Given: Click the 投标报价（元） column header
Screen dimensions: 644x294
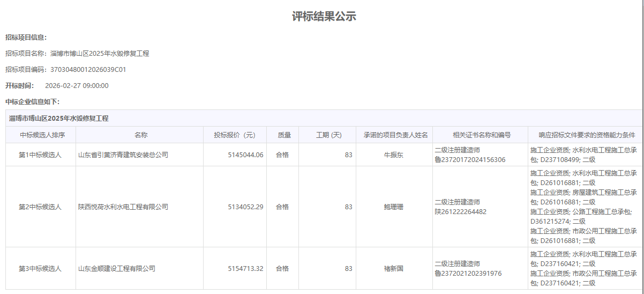Looking at the screenshot, I should 235,135.
